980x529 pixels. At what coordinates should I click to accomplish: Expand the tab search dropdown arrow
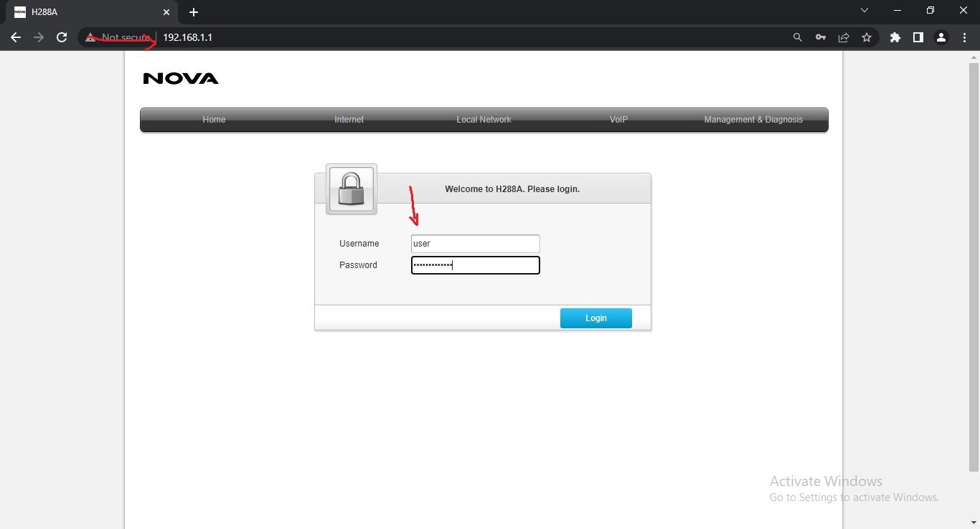pos(864,11)
